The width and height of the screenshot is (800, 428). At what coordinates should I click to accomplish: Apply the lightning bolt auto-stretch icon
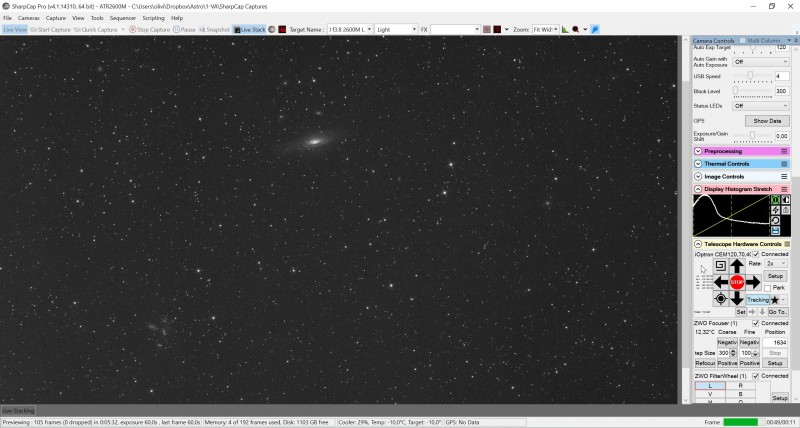tap(776, 210)
